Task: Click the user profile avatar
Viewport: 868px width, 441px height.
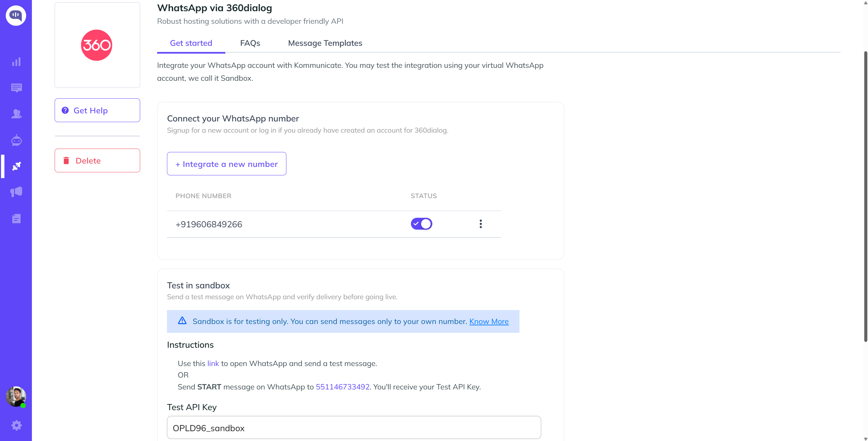Action: (x=16, y=397)
